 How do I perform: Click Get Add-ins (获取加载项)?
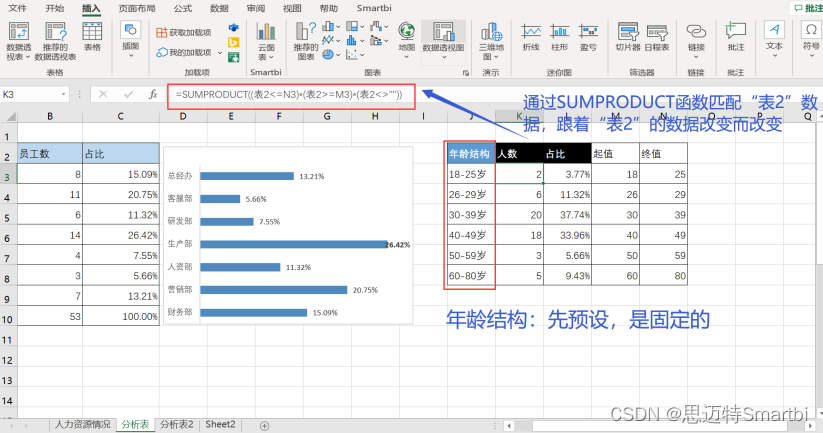tap(184, 33)
